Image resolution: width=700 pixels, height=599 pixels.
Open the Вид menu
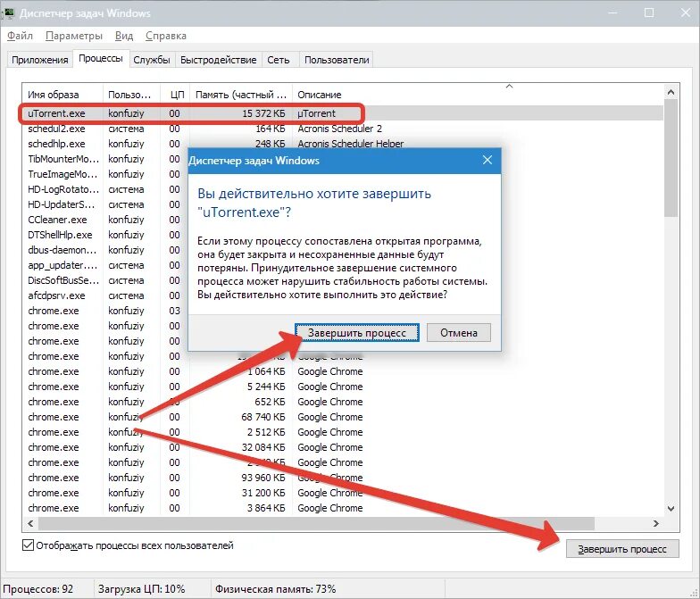(123, 36)
